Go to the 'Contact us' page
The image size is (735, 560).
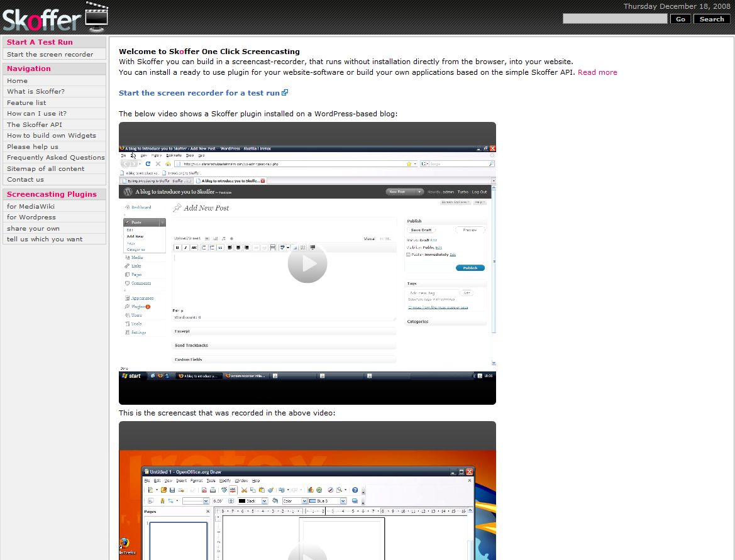[x=25, y=180]
